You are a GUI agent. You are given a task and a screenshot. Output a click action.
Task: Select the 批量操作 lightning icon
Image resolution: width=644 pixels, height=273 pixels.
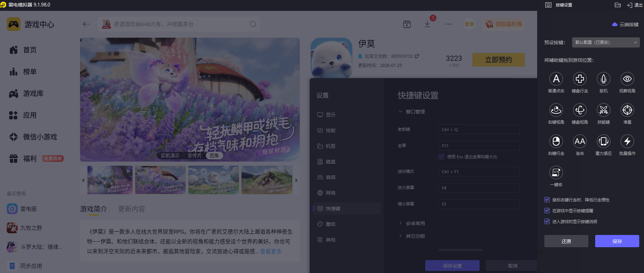click(x=627, y=141)
